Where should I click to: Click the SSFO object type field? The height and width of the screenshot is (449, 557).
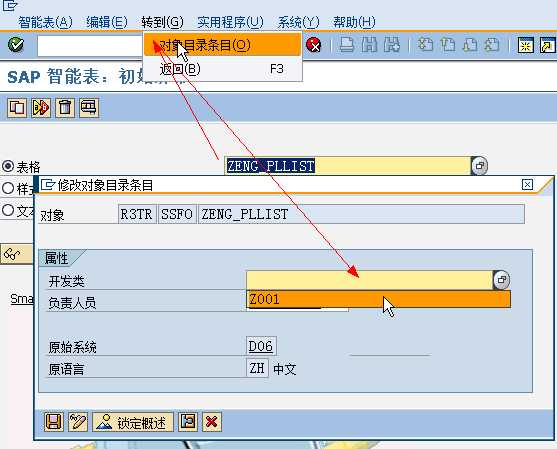[x=177, y=214]
